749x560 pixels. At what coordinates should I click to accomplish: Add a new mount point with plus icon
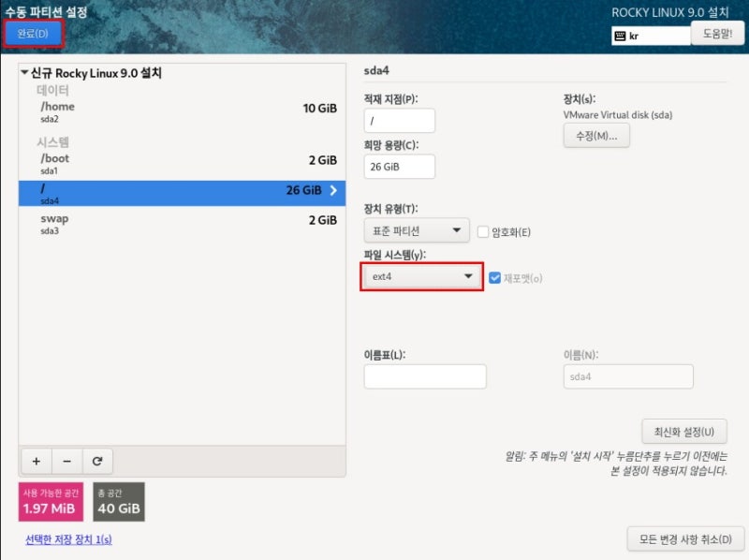tap(37, 461)
